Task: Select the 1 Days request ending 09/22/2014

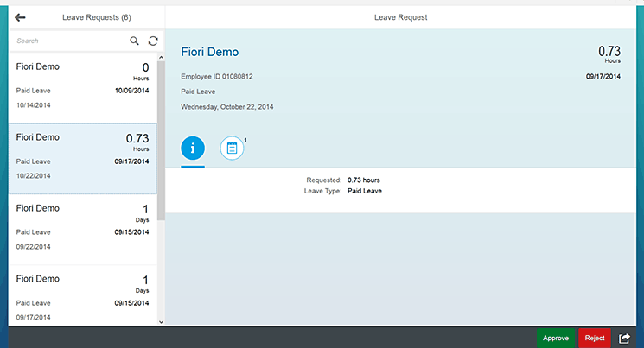Action: click(83, 230)
